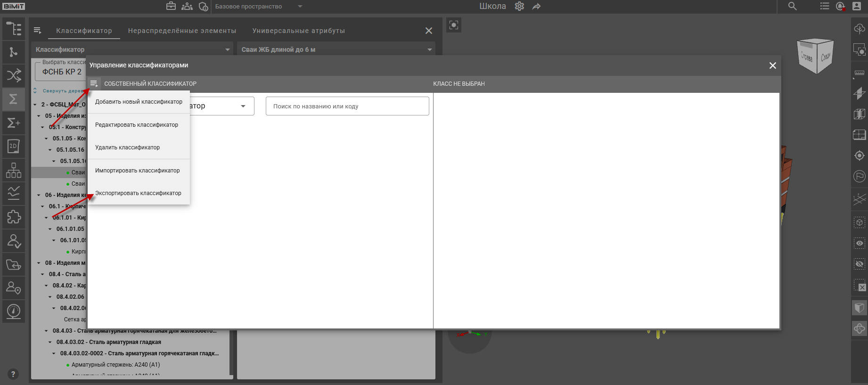Toggle hide selected elements crossed-eye icon
The height and width of the screenshot is (385, 868).
(x=859, y=264)
